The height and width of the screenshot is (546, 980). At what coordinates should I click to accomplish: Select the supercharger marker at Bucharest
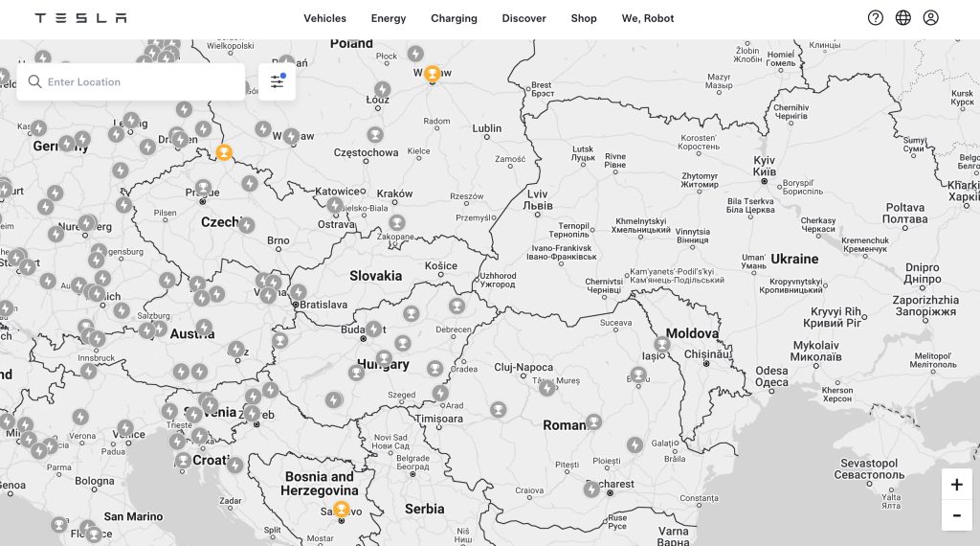pyautogui.click(x=591, y=489)
